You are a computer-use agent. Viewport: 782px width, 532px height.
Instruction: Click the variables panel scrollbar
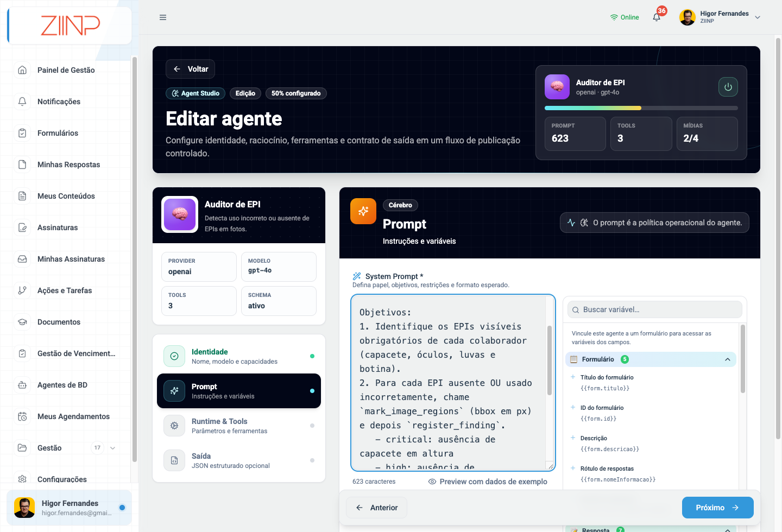pos(743,359)
